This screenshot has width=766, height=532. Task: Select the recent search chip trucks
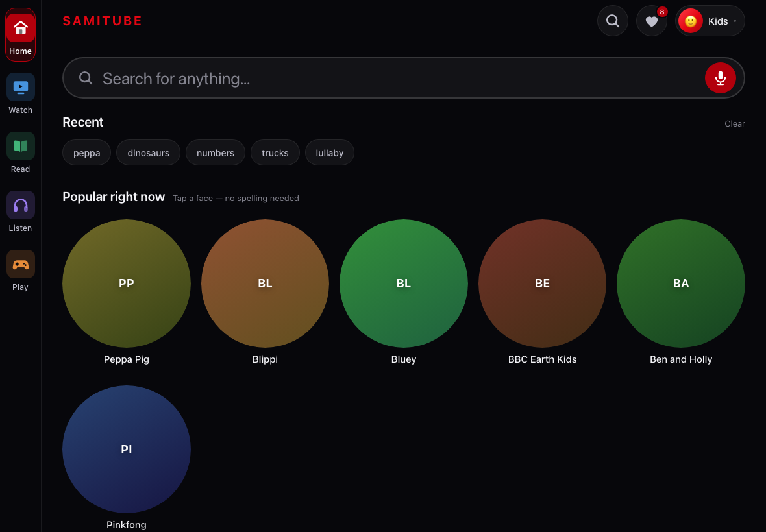click(275, 152)
